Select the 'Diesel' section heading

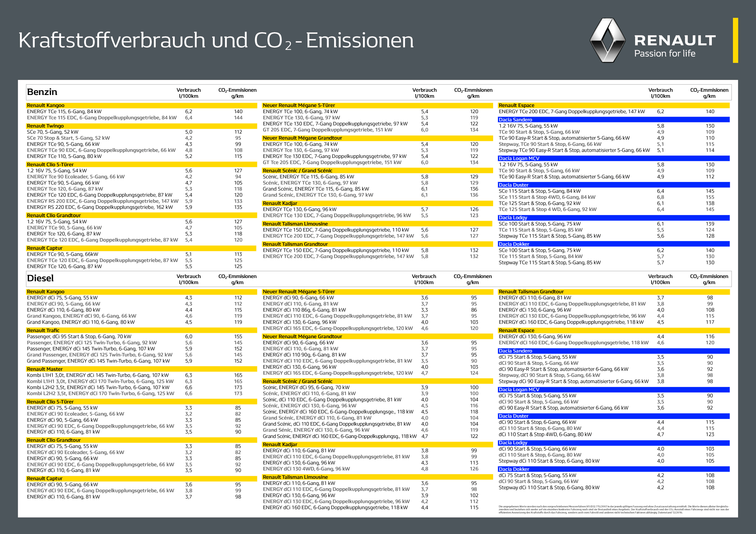coord(40,278)
